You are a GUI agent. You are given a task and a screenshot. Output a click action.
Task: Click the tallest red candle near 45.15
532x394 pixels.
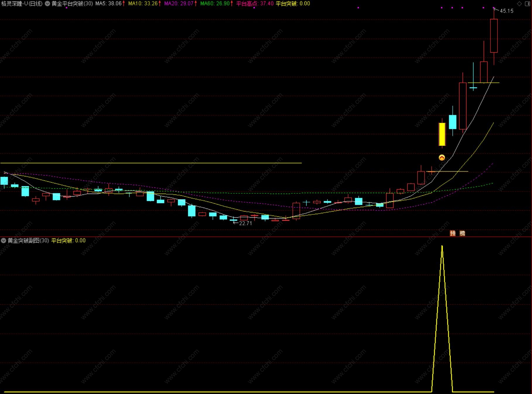(494, 36)
